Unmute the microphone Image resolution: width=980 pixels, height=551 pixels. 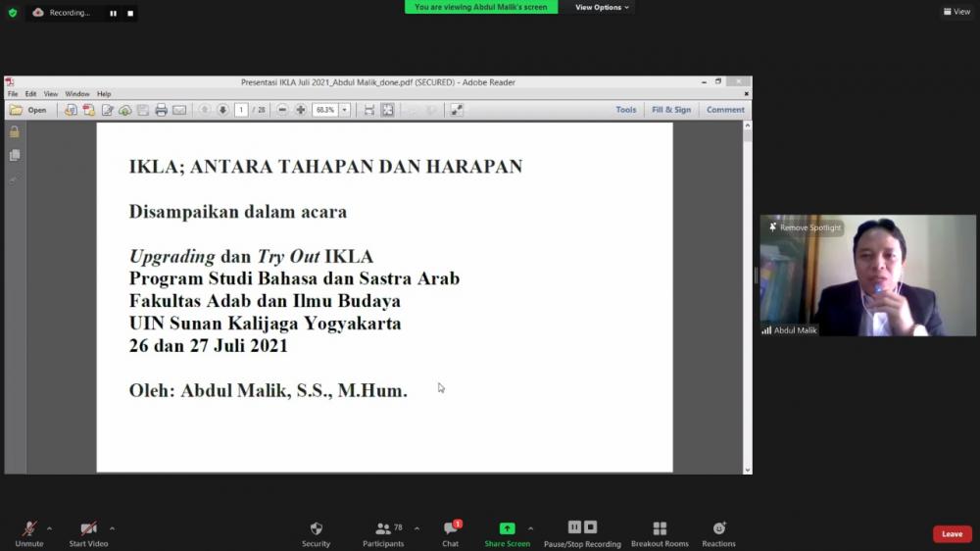tap(29, 532)
